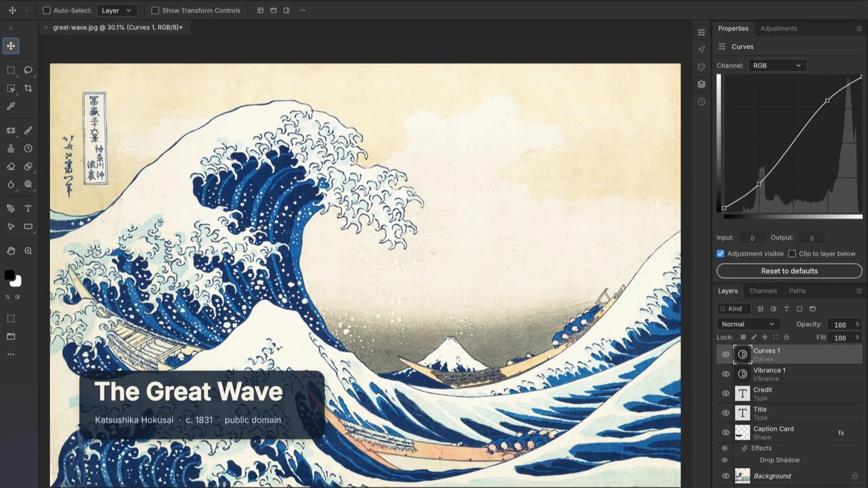
Task: Open the Channel RGB dropdown
Action: (x=777, y=65)
